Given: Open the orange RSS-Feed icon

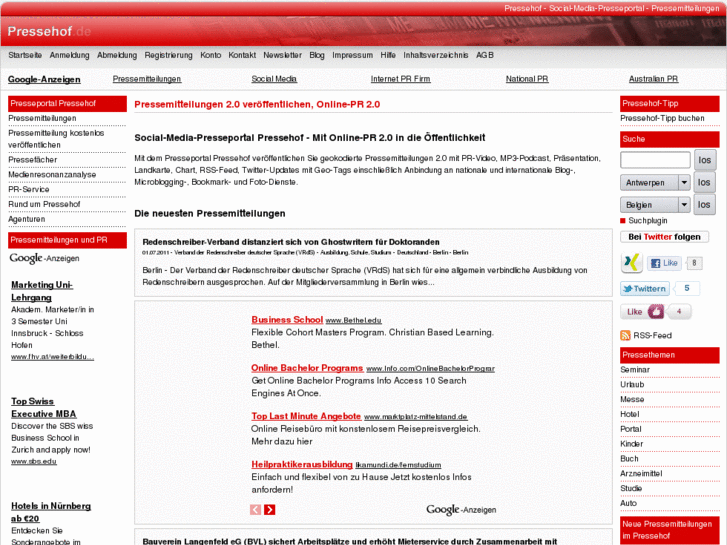Looking at the screenshot, I should coord(625,335).
